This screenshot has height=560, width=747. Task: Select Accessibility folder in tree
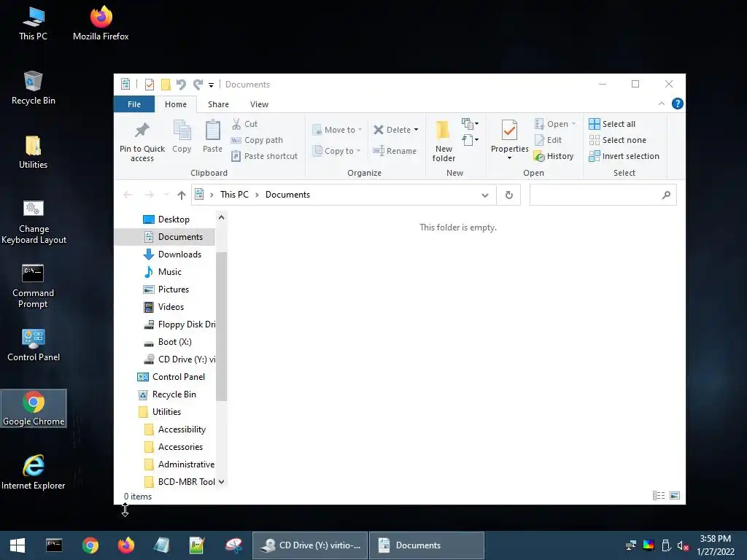175,429
